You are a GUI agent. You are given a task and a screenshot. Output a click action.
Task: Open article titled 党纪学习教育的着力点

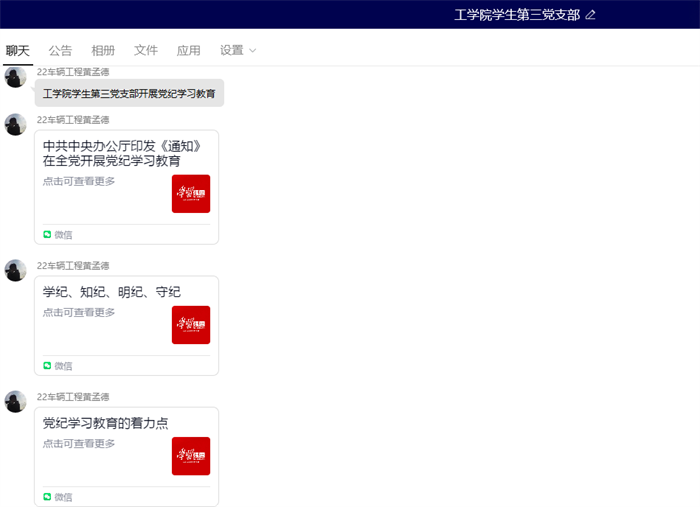[105, 423]
